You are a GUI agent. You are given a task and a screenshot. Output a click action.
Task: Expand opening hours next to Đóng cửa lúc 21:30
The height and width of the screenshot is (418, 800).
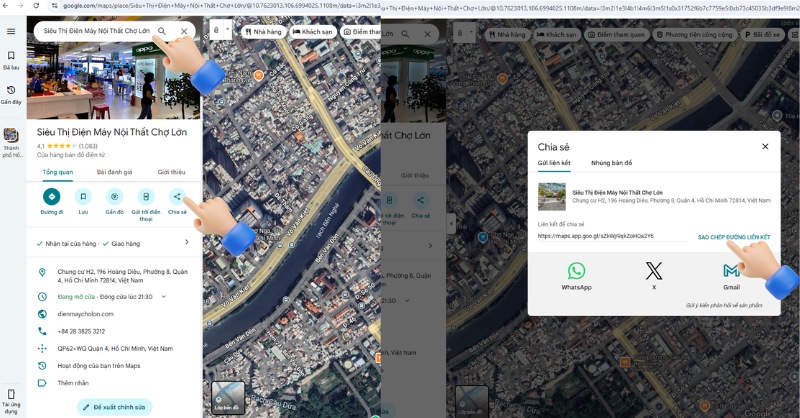click(164, 297)
